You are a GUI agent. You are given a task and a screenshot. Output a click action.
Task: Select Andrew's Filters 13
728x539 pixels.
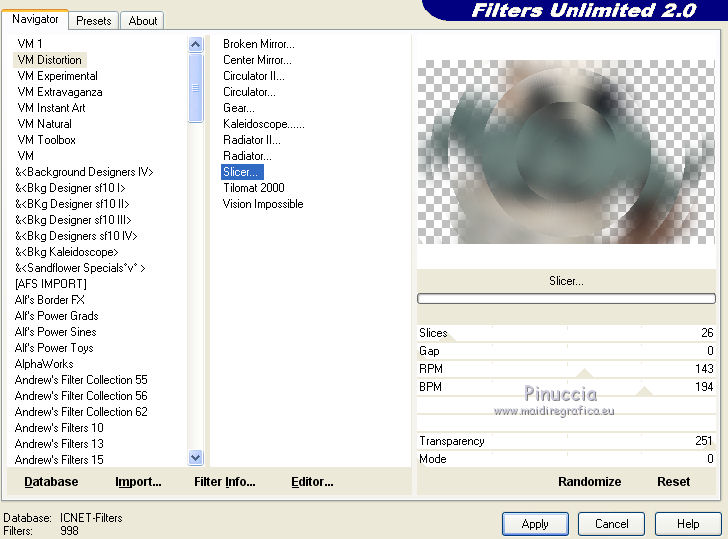pyautogui.click(x=59, y=444)
